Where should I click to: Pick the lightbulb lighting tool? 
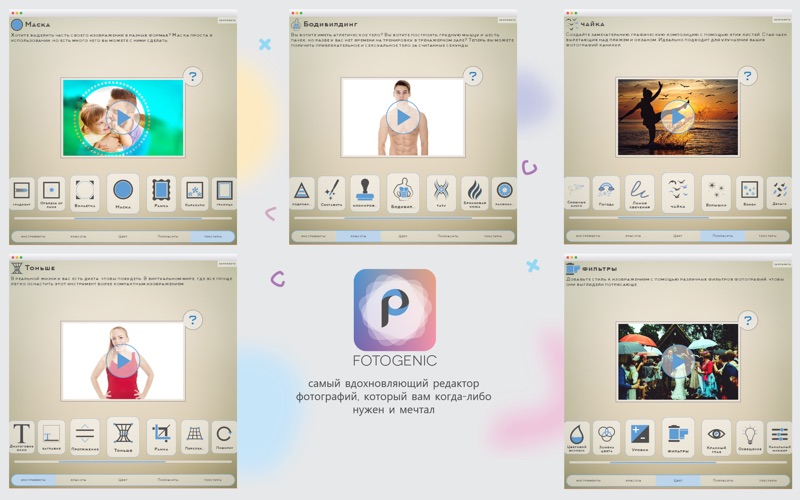coord(749,437)
